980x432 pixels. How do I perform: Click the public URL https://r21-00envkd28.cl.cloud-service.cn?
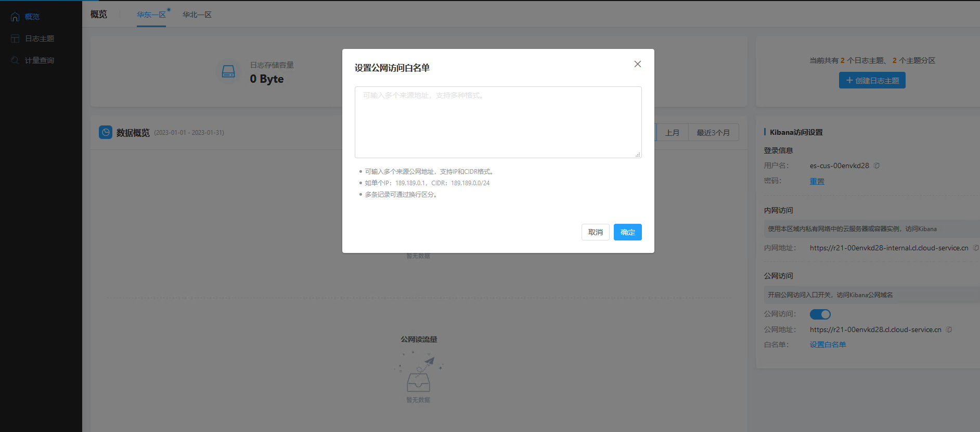click(x=875, y=329)
